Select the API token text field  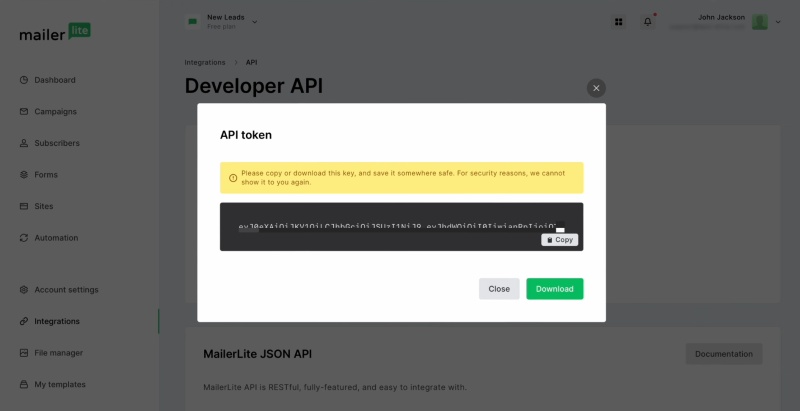pyautogui.click(x=402, y=227)
